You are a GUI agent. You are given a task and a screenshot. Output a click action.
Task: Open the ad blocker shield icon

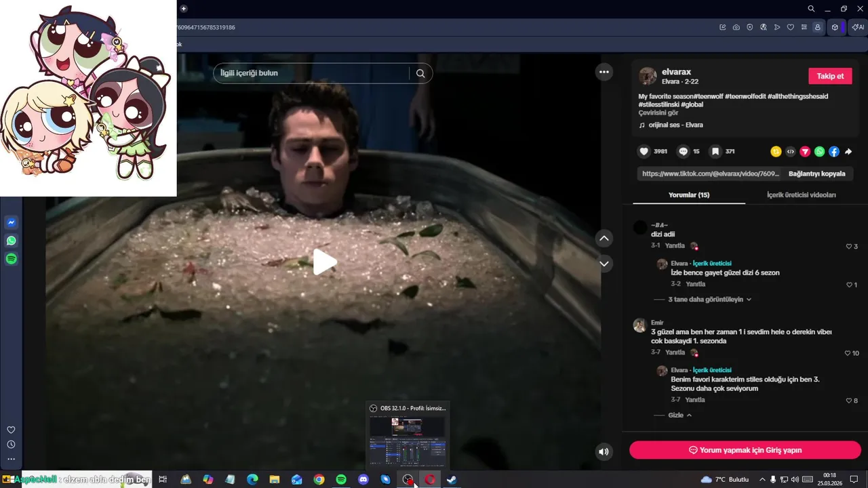point(749,27)
